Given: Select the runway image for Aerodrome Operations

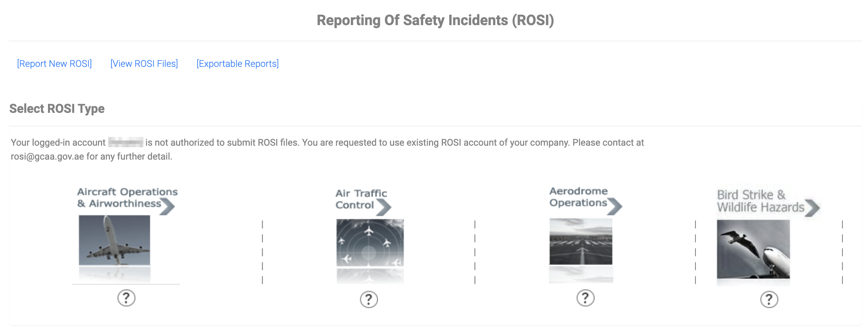Looking at the screenshot, I should 581,242.
